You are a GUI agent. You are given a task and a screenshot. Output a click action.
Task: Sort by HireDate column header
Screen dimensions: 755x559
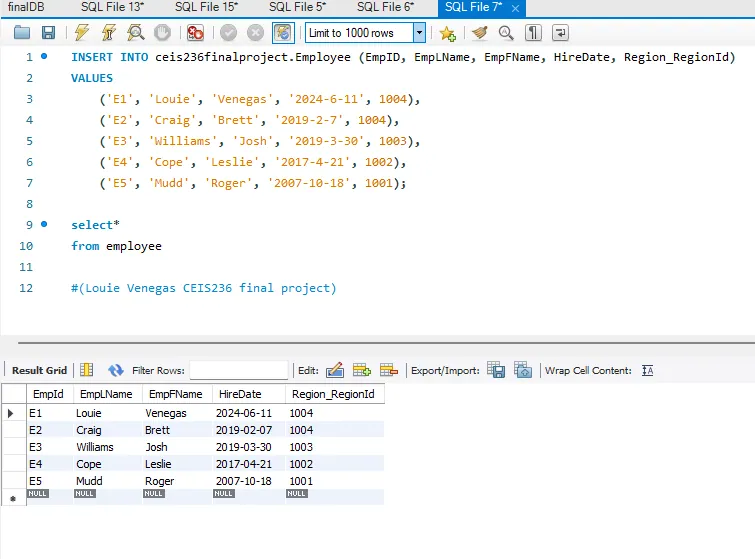tap(248, 394)
